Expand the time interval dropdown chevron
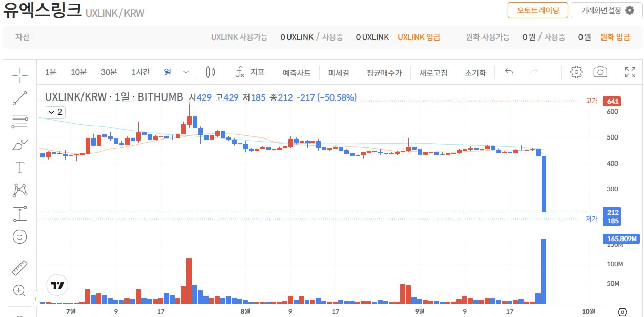The image size is (644, 317). pos(186,72)
